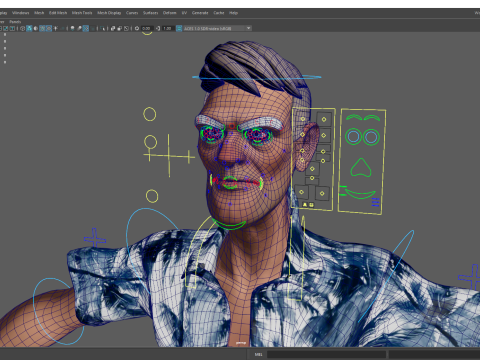The width and height of the screenshot is (480, 360).
Task: Select the blue cross control above left shoulder
Action: pos(95,238)
